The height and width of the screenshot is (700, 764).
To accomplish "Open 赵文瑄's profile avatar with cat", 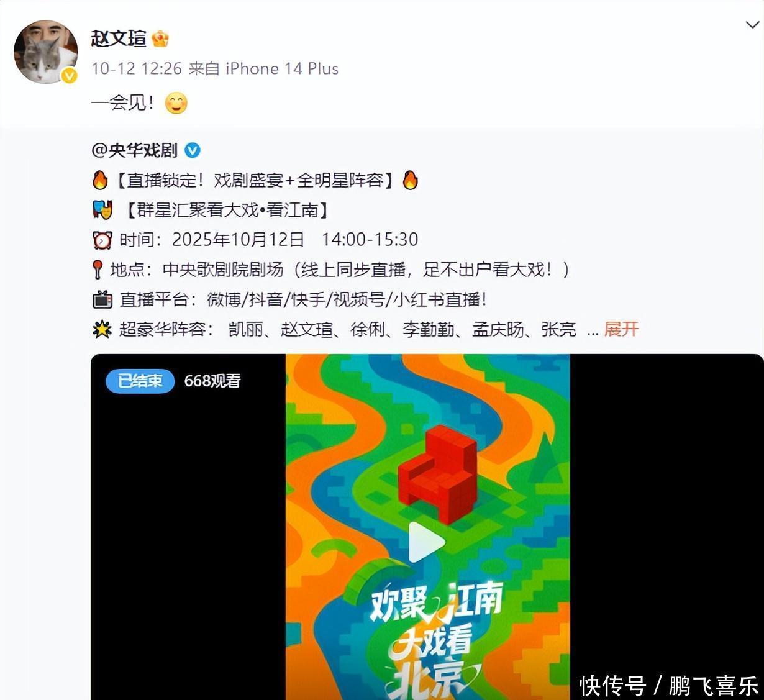I will point(46,52).
